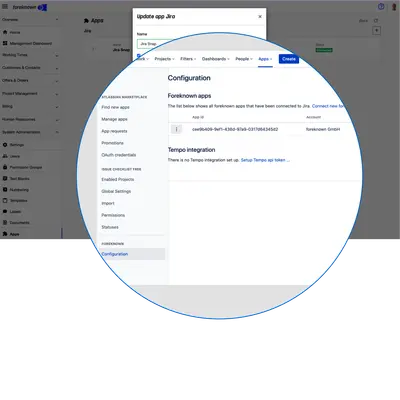Open the Projects dropdown in Jira

click(x=164, y=59)
